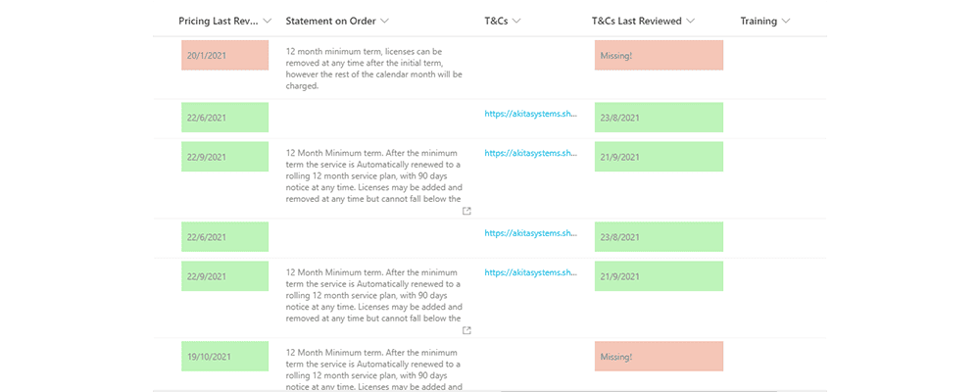Select the statement text starting '12 month minimum term, licenses'
Screen dimensions: 980x392
[x=373, y=69]
